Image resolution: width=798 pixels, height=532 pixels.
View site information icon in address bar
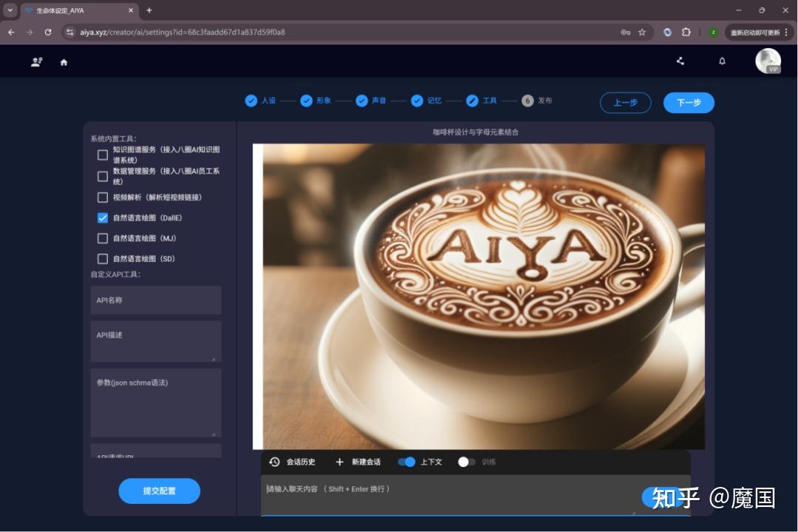[69, 32]
